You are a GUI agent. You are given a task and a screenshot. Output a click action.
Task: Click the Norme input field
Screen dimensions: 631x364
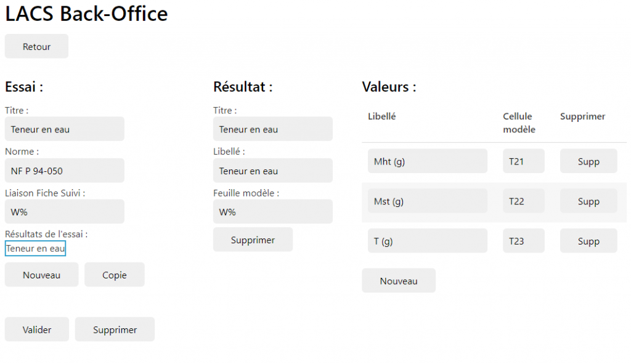click(x=64, y=171)
